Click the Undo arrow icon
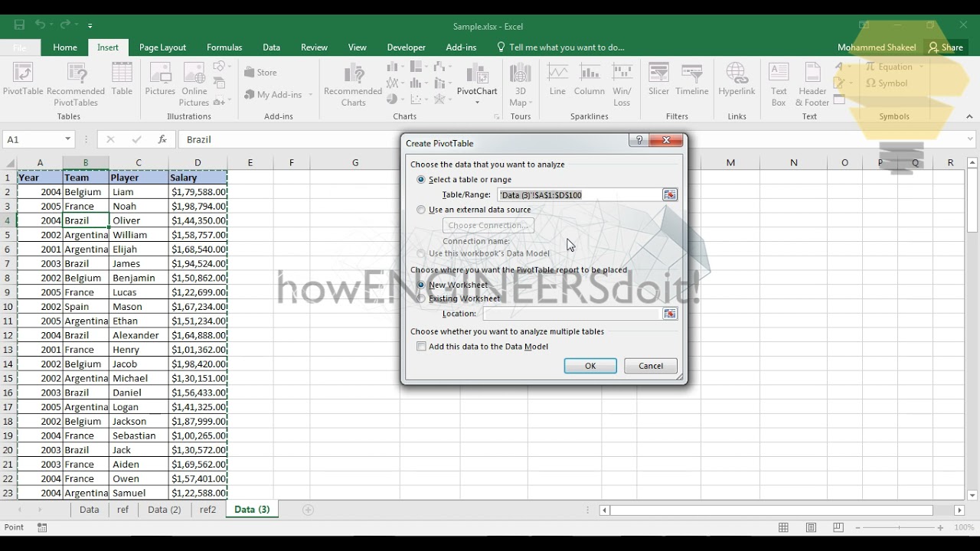 pos(40,25)
